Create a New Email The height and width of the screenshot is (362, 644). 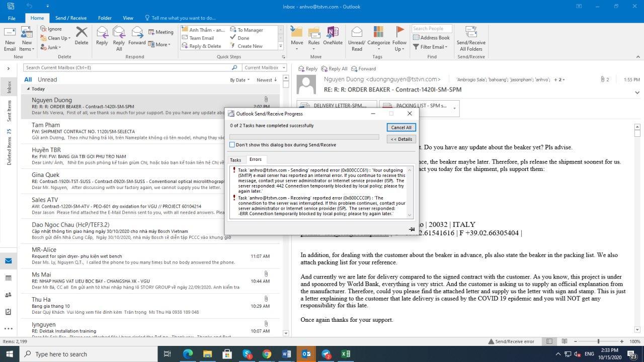[10, 38]
